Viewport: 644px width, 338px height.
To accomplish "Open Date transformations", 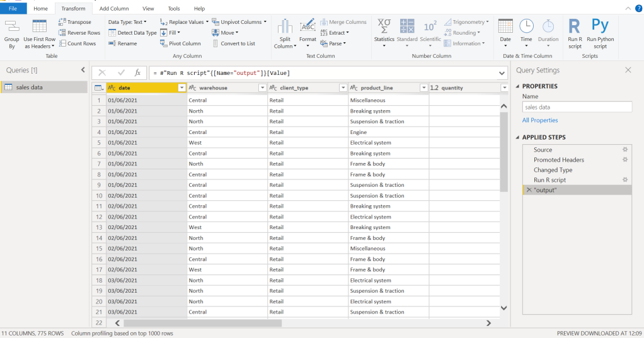I will pos(505,33).
